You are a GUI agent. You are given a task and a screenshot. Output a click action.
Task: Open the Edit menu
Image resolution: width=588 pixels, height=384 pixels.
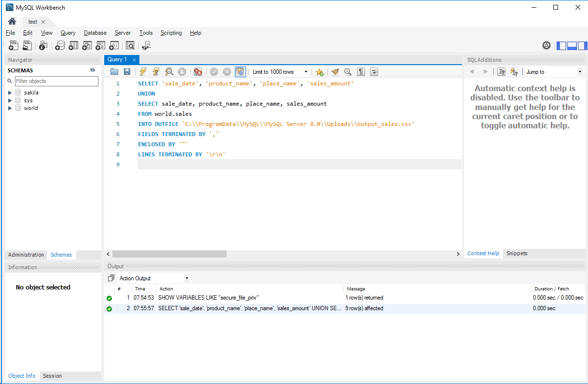tap(27, 33)
